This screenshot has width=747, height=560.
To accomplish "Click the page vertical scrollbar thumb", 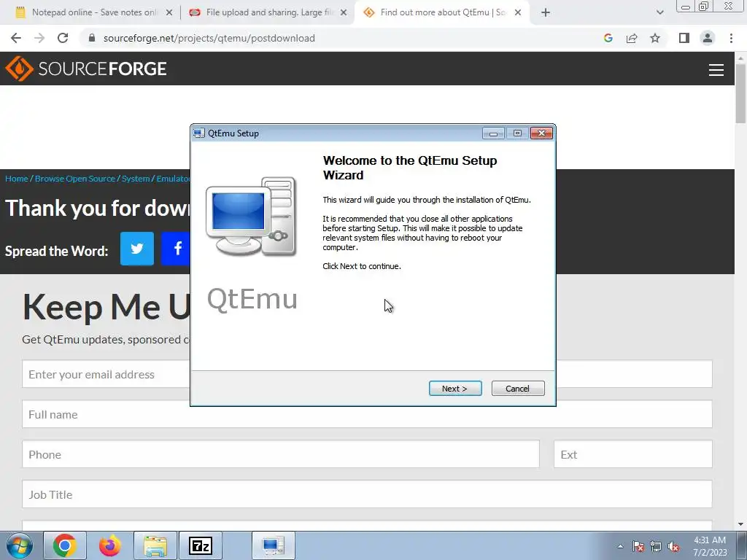I will pos(740,93).
